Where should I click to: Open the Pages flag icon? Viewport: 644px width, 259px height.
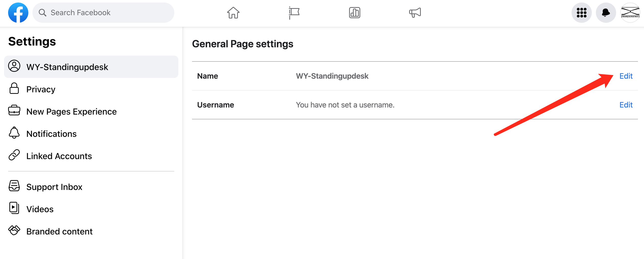tap(294, 13)
